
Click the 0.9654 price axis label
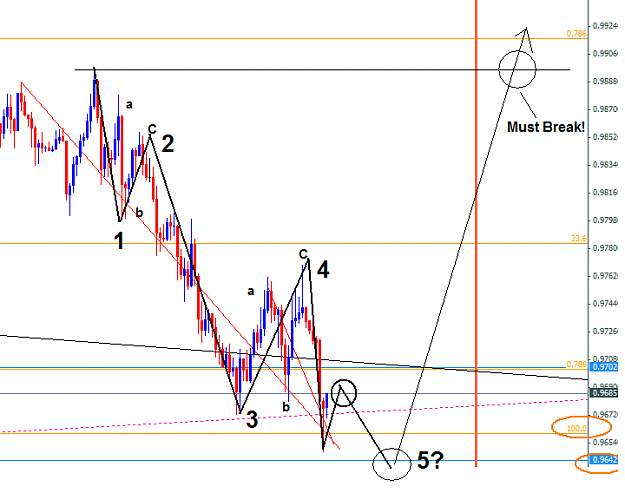605,442
